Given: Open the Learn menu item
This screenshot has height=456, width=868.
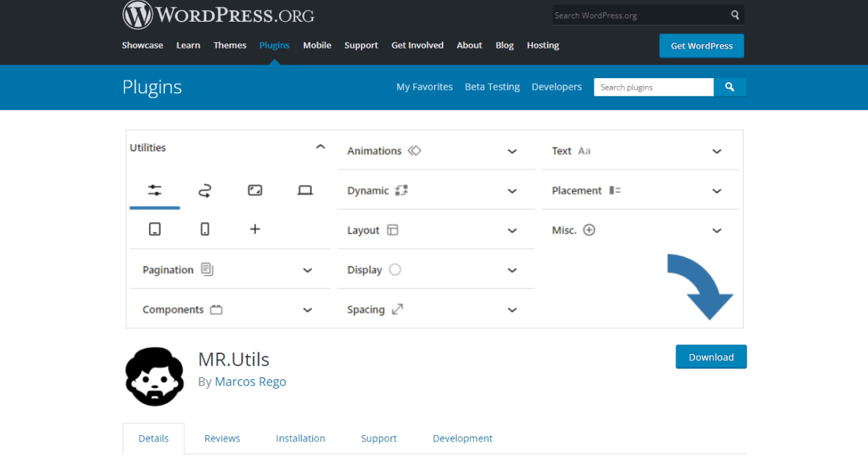Looking at the screenshot, I should (188, 45).
